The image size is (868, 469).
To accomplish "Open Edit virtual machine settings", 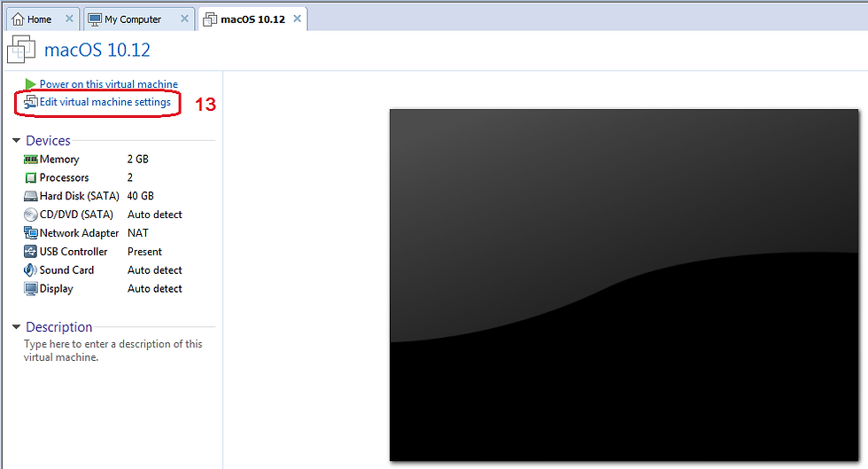I will (105, 102).
